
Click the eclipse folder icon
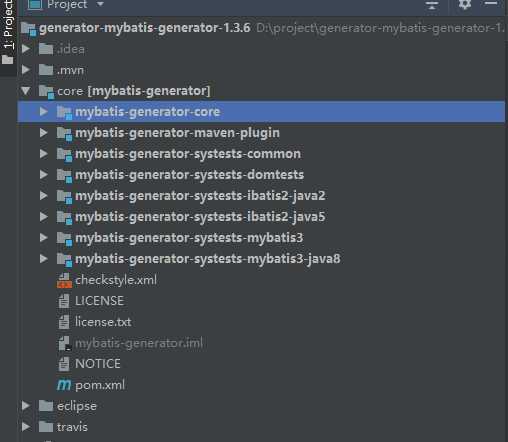(46, 406)
